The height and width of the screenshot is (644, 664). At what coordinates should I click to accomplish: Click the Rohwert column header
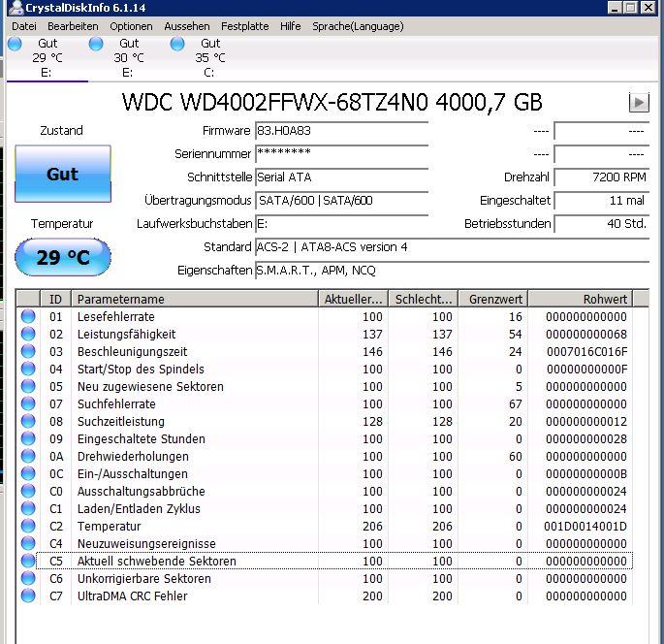[x=581, y=299]
